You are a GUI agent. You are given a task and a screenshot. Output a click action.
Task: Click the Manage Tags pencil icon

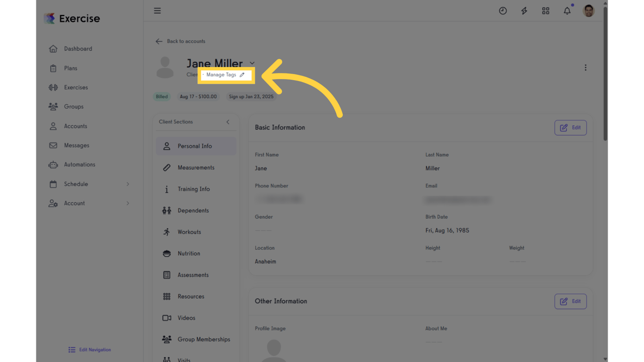[242, 74]
